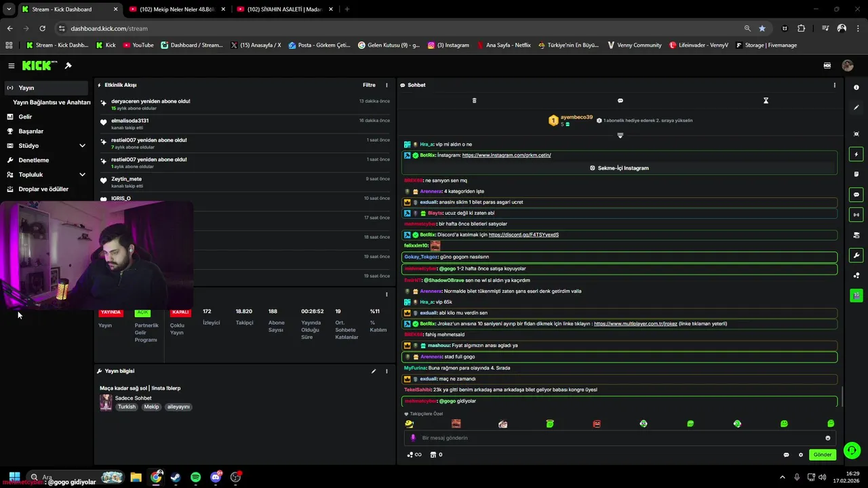Click the Mekip tag in stream info
Viewport: 868px width, 488px height.
pyautogui.click(x=151, y=407)
